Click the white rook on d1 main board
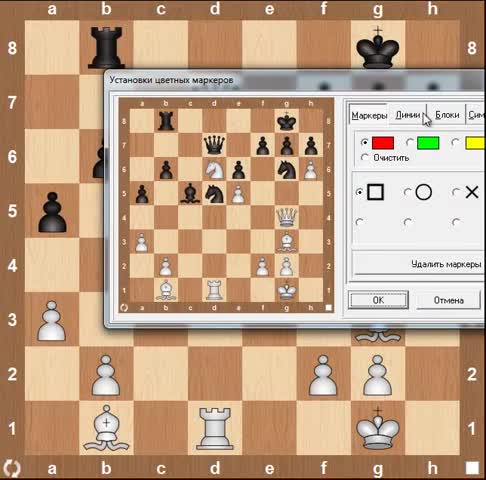The width and height of the screenshot is (486, 480). pyautogui.click(x=215, y=428)
